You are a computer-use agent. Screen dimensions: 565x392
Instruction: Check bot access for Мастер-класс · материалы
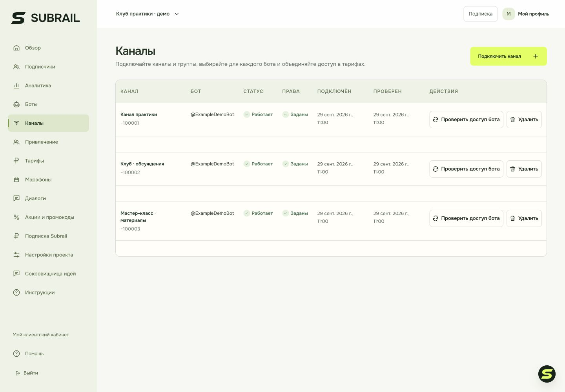click(x=466, y=218)
